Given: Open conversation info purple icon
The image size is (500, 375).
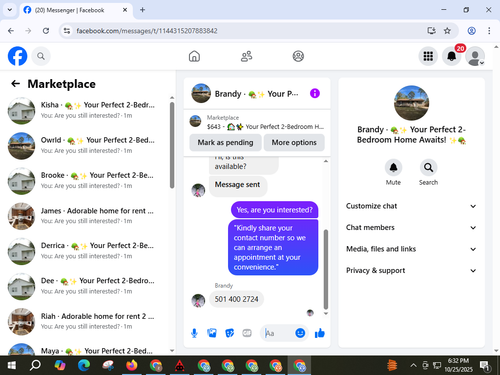Looking at the screenshot, I should point(315,93).
